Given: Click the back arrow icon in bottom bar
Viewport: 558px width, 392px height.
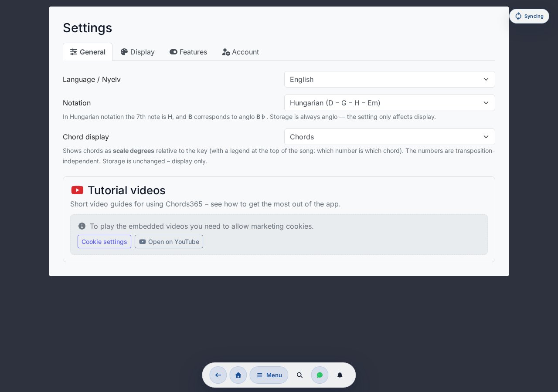Looking at the screenshot, I should click(218, 375).
